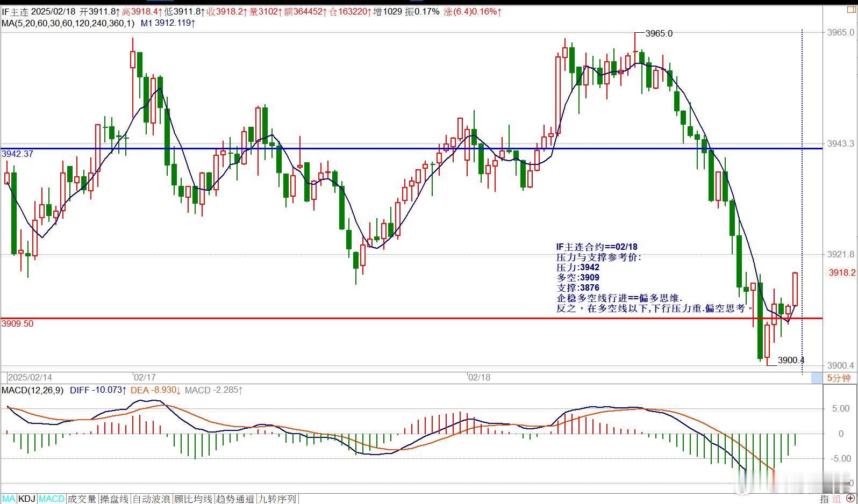Switch to the KDJ indicator tab
Screen dimensions: 858x504
27,499
